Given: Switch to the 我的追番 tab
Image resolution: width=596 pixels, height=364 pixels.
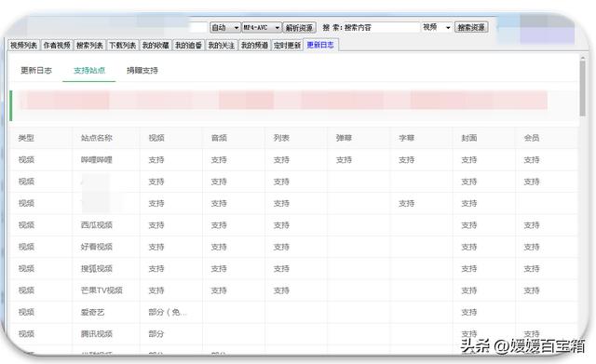Looking at the screenshot, I should pyautogui.click(x=188, y=46).
